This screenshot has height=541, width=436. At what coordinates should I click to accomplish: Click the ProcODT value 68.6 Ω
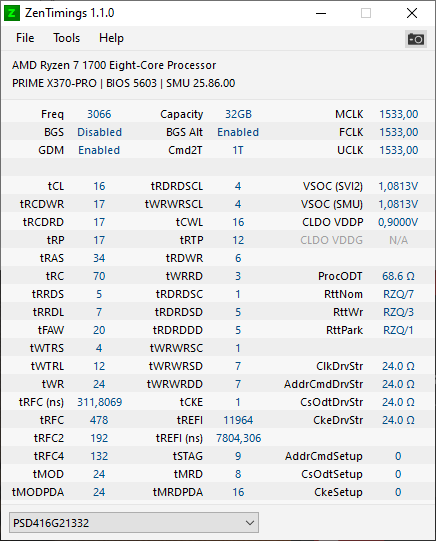click(x=398, y=276)
